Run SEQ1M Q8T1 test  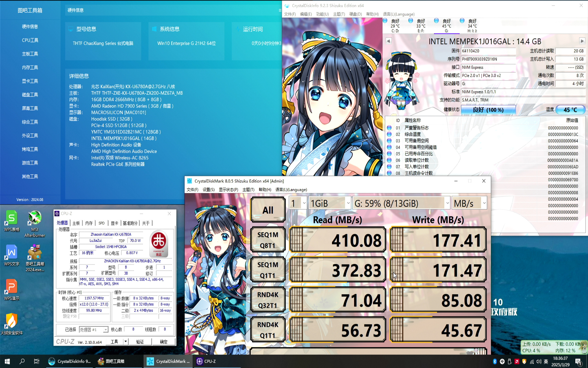coord(268,240)
